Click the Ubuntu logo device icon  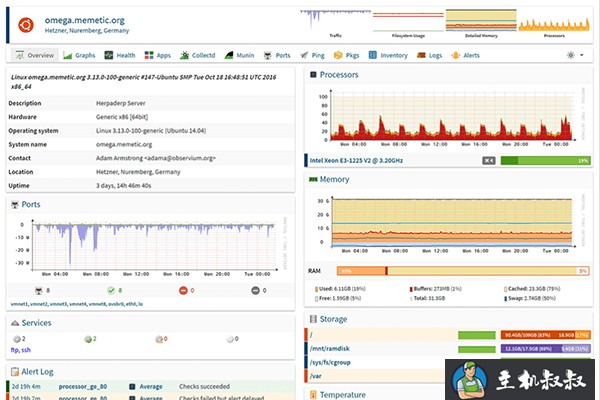[26, 25]
